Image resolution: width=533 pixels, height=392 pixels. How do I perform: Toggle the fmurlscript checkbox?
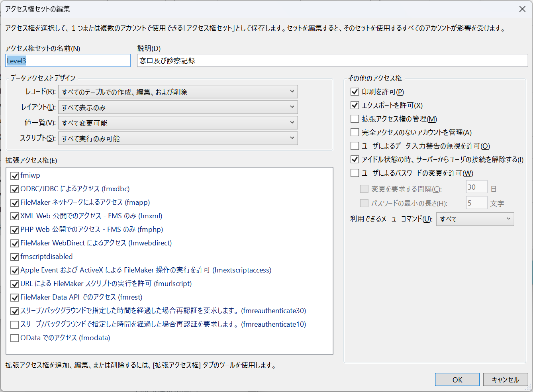15,284
